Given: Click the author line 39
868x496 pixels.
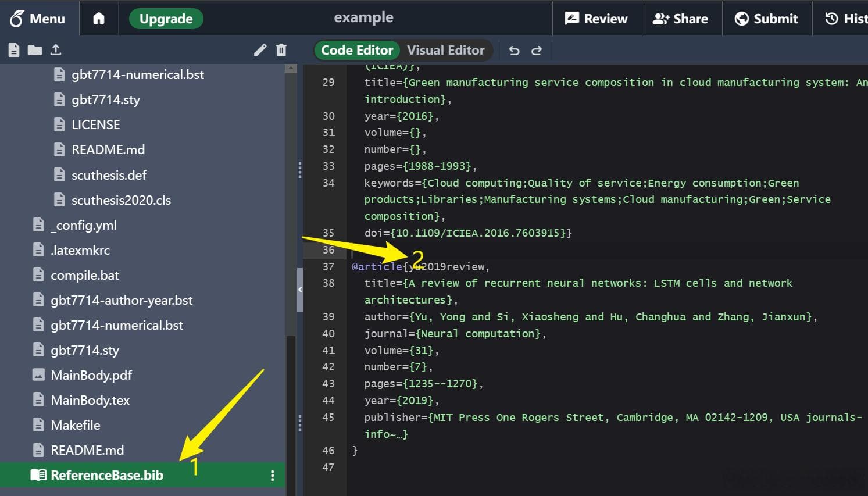Looking at the screenshot, I should 591,317.
